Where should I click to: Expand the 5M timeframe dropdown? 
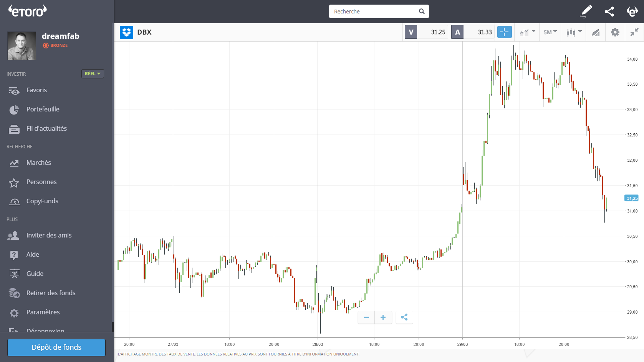coord(550,32)
